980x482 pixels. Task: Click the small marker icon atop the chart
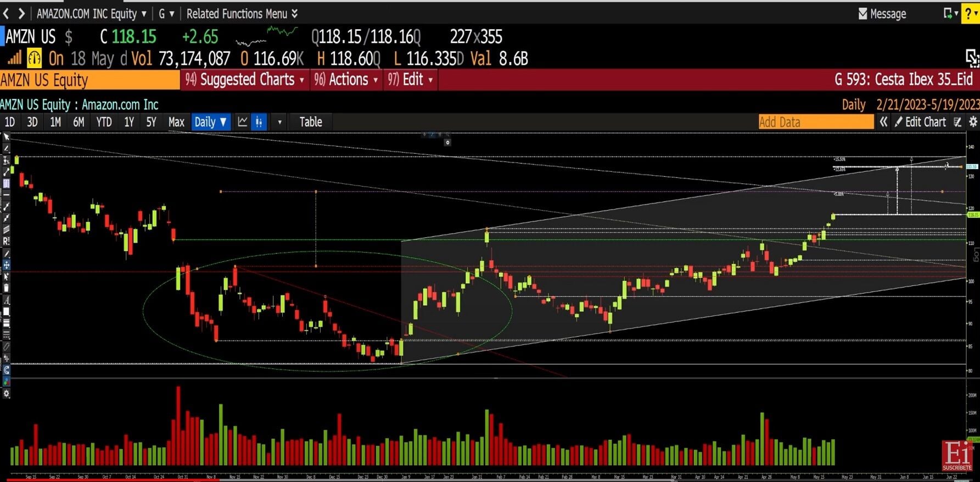(x=447, y=143)
